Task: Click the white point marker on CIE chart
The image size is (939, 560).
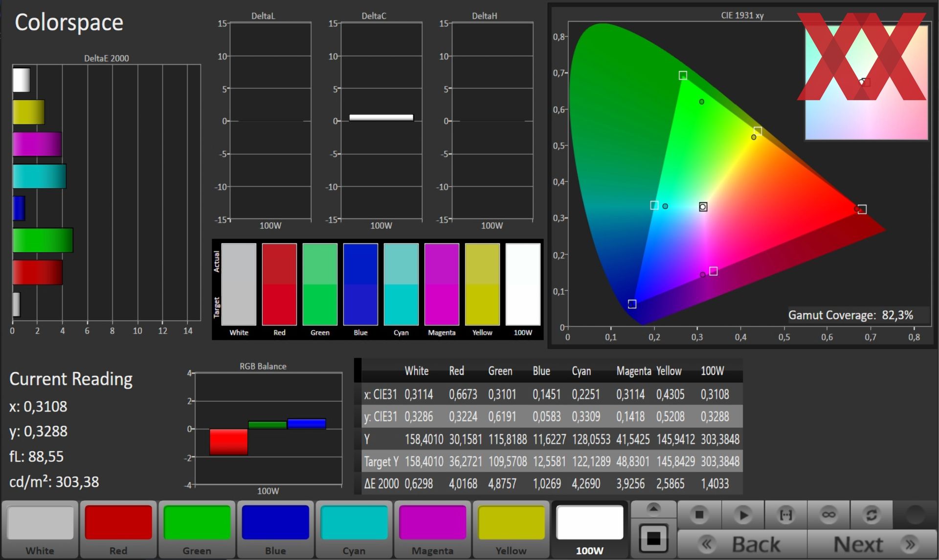Action: click(703, 207)
